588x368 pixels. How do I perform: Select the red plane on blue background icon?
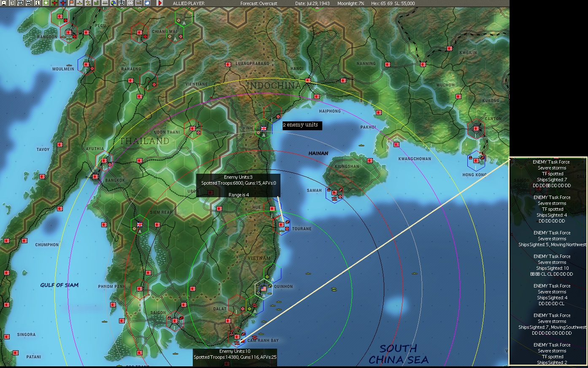tap(63, 3)
